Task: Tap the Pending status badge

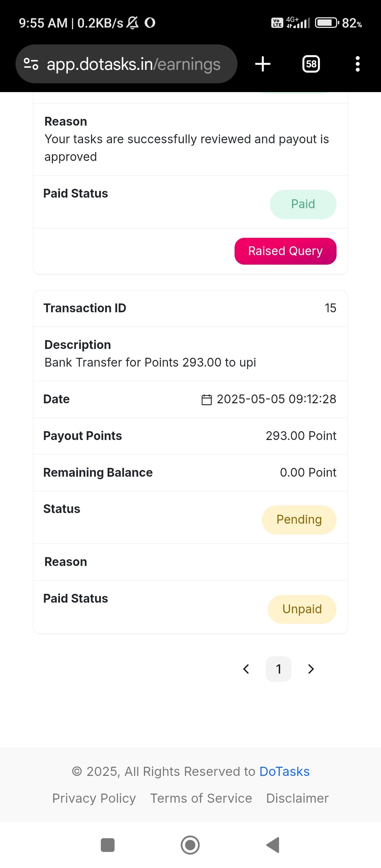Action: [299, 520]
